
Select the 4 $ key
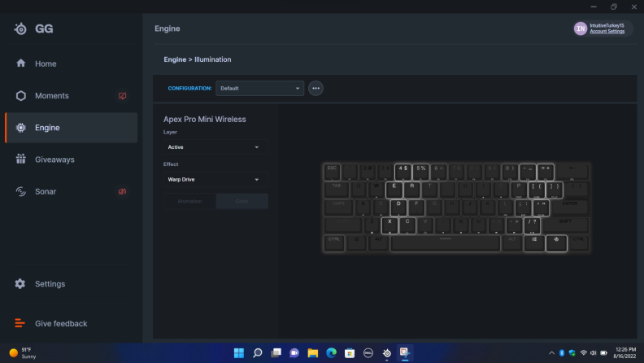coord(403,172)
